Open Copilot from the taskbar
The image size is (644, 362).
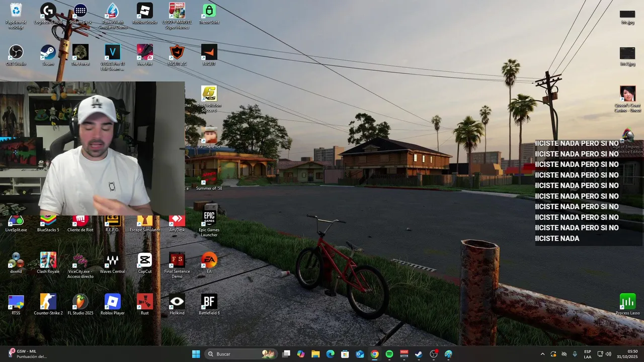point(301,354)
